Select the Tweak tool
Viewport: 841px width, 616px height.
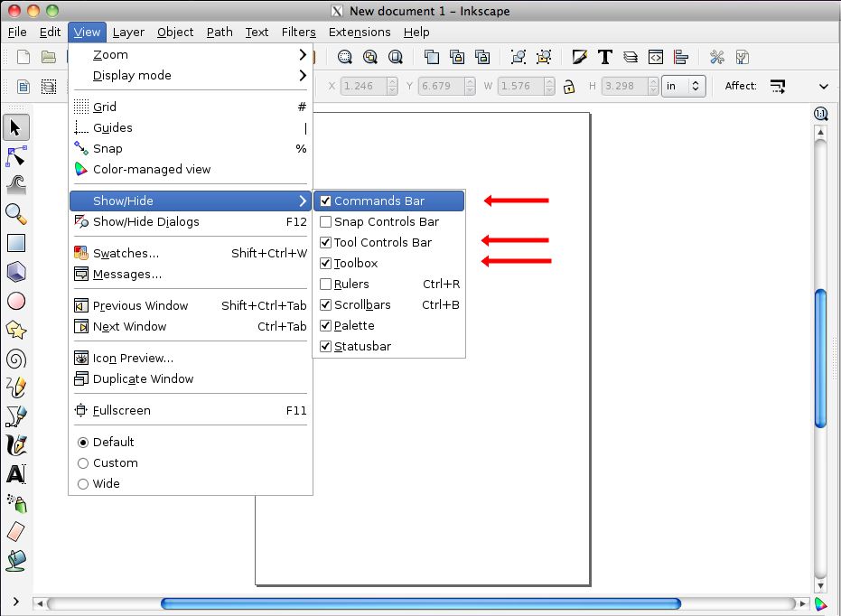coord(15,185)
